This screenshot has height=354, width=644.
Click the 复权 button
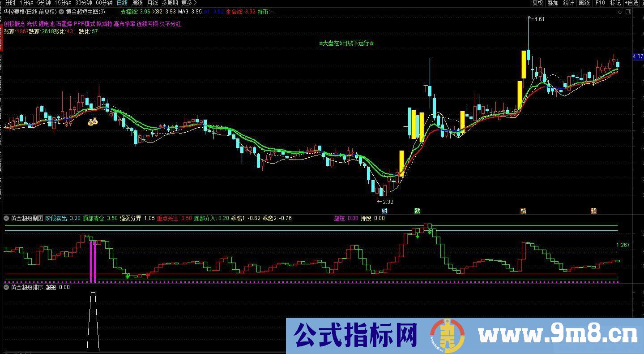[537, 3]
